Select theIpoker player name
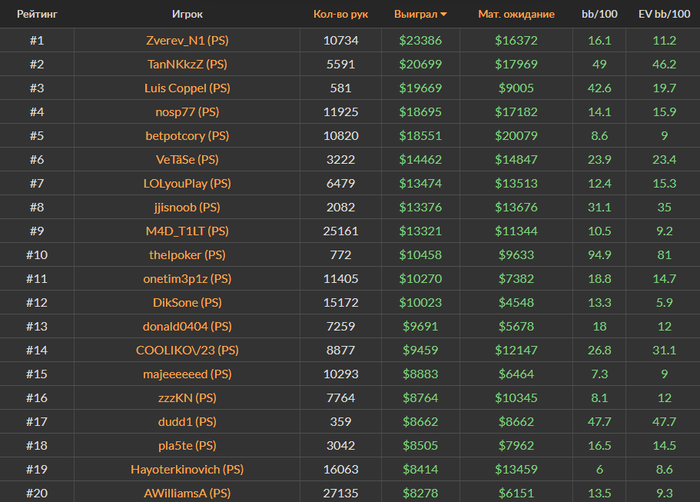 (187, 255)
